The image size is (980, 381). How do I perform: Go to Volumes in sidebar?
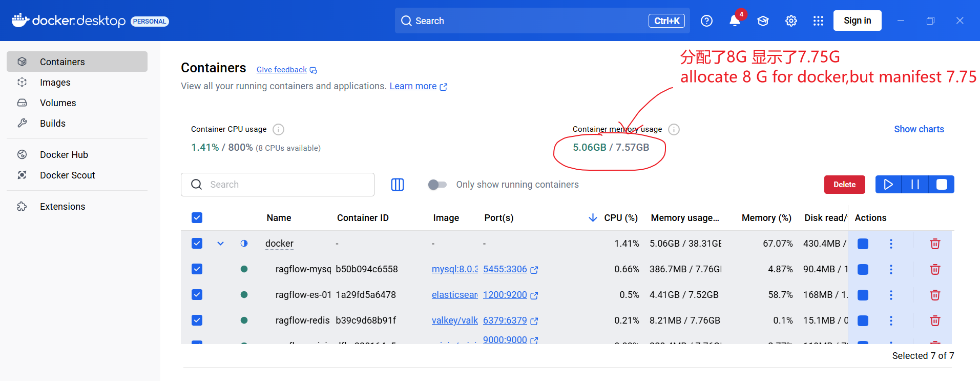(x=77, y=103)
